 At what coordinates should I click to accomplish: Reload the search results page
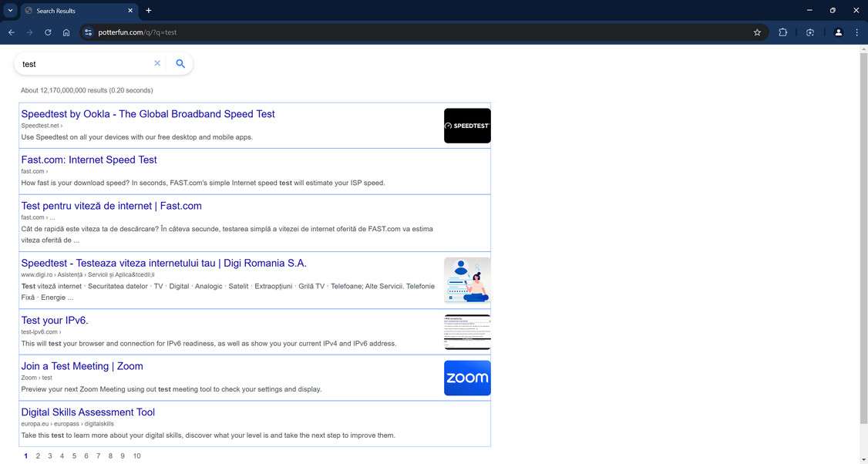click(x=48, y=32)
